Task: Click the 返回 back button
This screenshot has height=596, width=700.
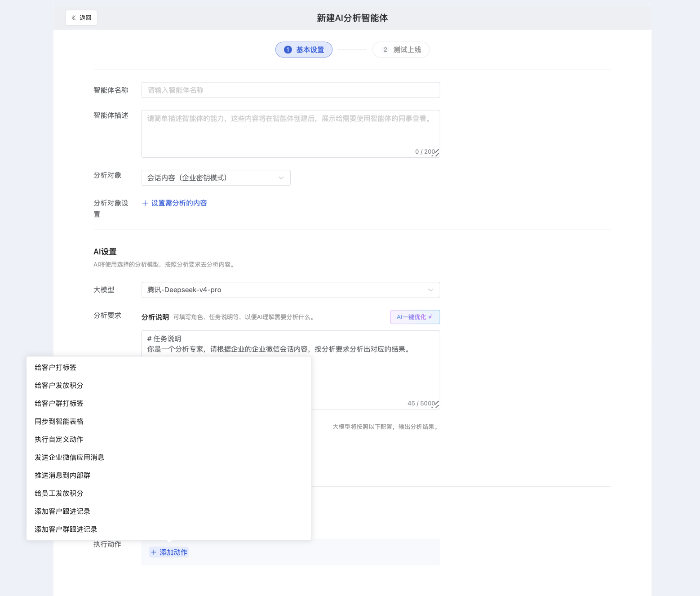Action: [81, 18]
